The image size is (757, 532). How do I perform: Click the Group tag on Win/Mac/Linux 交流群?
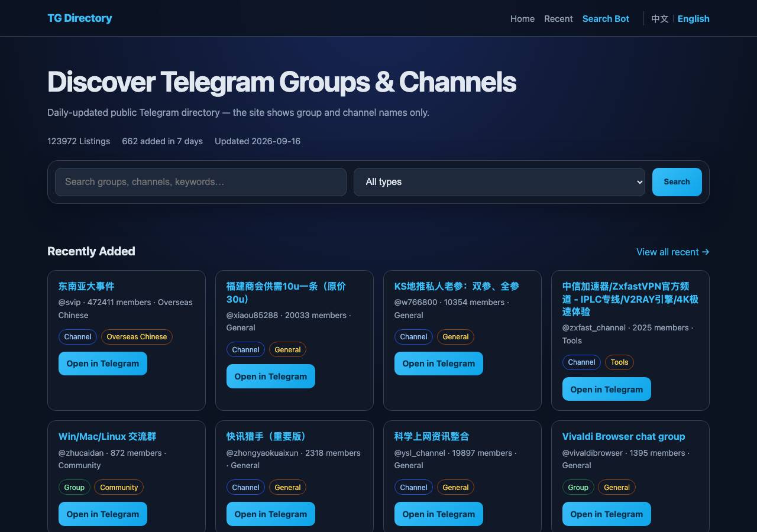74,488
